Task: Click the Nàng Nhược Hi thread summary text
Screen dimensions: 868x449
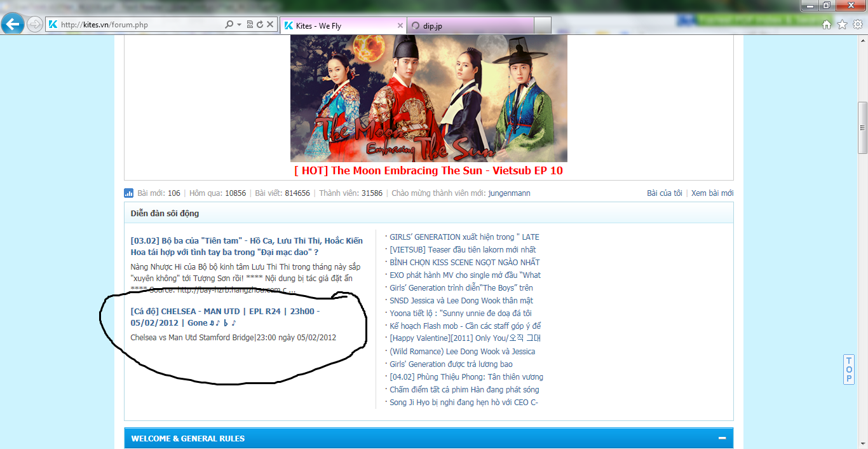Action: [246, 278]
